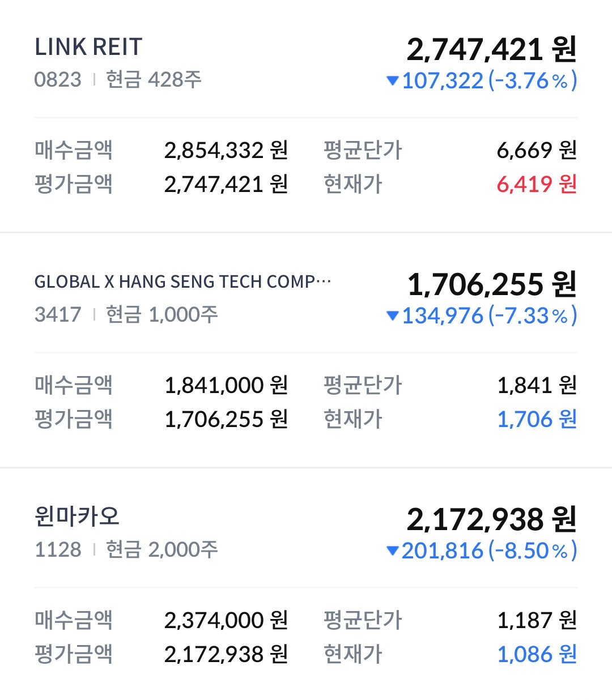The image size is (612, 700).
Task: Click the 2,854,332 원 purchase amount
Action: (x=226, y=150)
